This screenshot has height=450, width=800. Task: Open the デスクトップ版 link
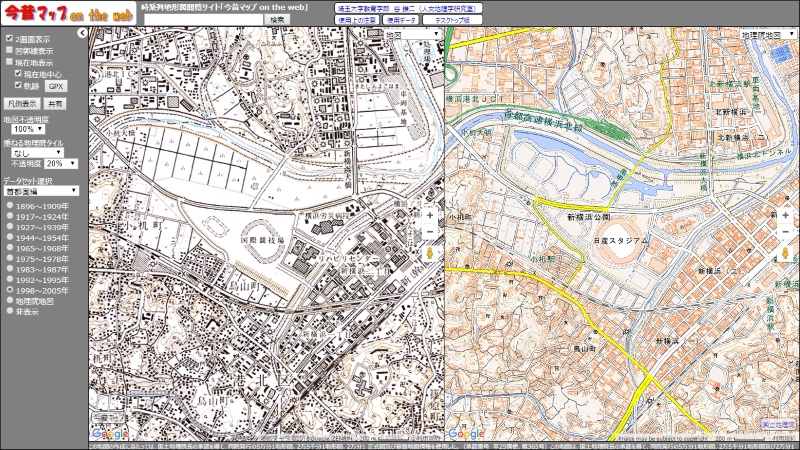click(451, 19)
